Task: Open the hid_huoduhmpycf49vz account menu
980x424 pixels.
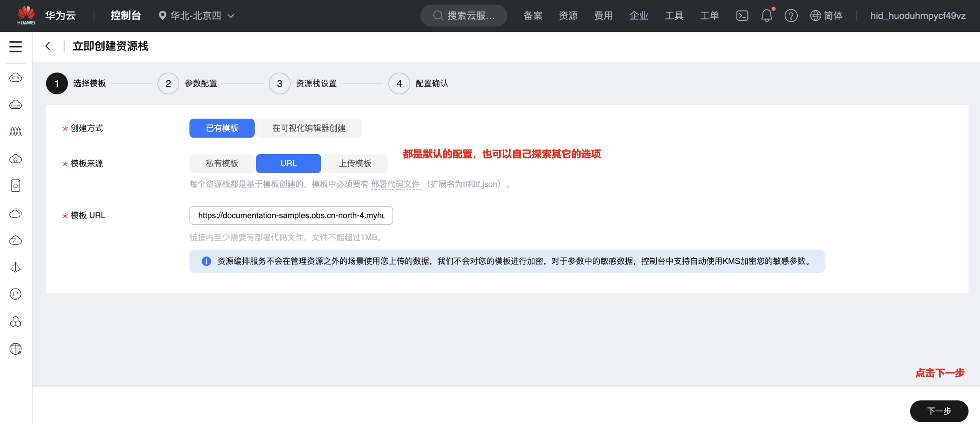Action: click(918, 16)
